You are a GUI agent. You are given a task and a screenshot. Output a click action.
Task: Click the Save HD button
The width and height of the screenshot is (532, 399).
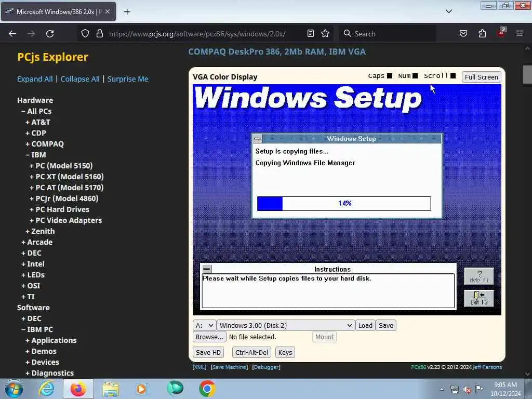point(208,353)
